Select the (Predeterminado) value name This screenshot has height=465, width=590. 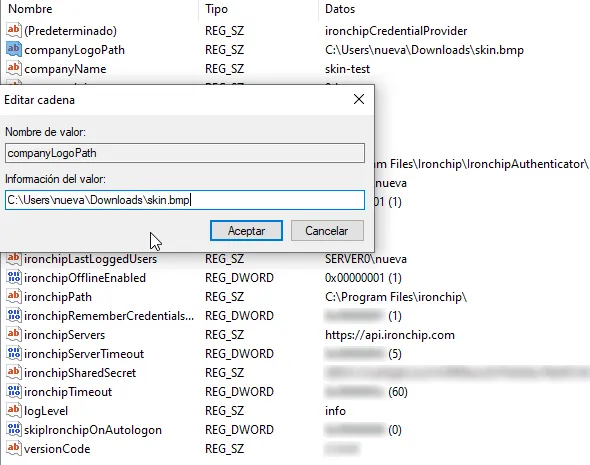pos(70,30)
